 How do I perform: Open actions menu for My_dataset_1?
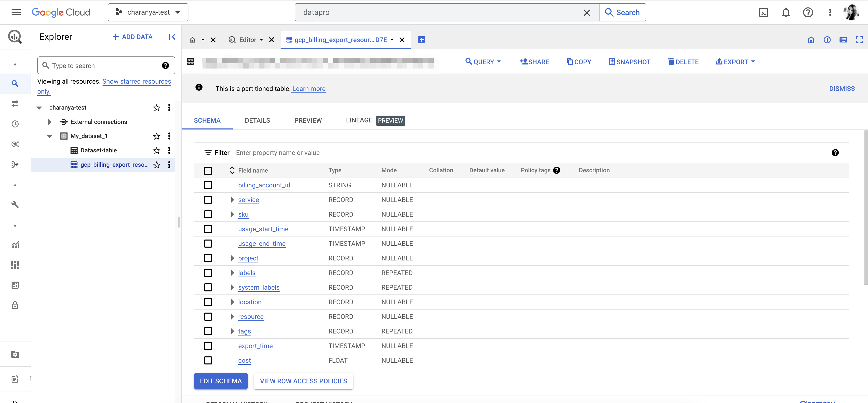point(169,136)
